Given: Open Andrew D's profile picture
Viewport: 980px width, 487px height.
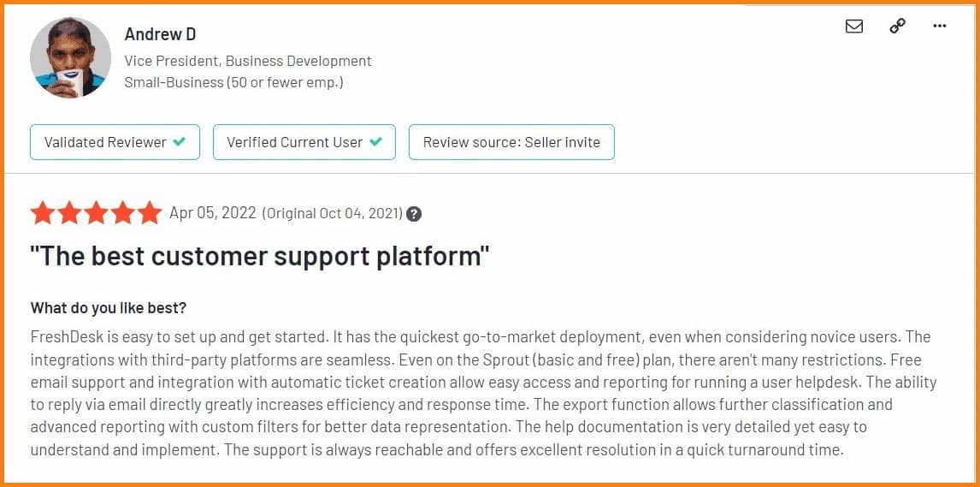Looking at the screenshot, I should coord(70,57).
